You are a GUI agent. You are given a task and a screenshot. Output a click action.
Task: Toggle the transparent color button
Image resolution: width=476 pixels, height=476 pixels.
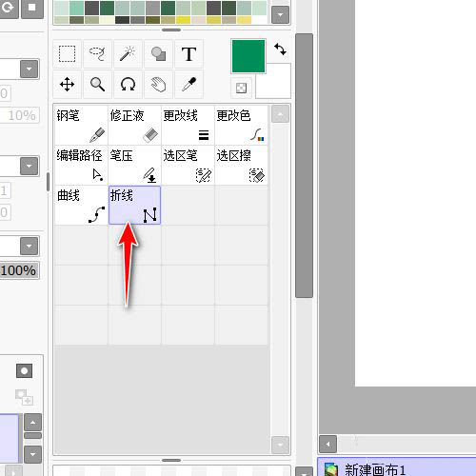click(x=242, y=88)
